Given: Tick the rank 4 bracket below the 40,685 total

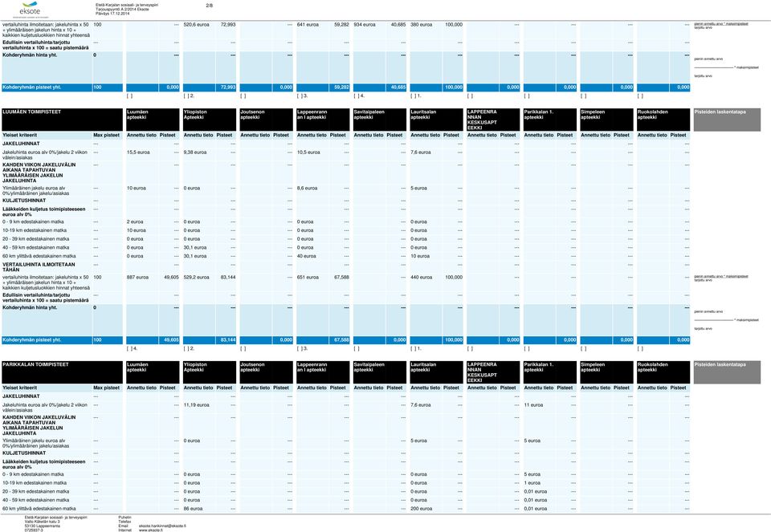Looking at the screenshot, I should (359, 96).
